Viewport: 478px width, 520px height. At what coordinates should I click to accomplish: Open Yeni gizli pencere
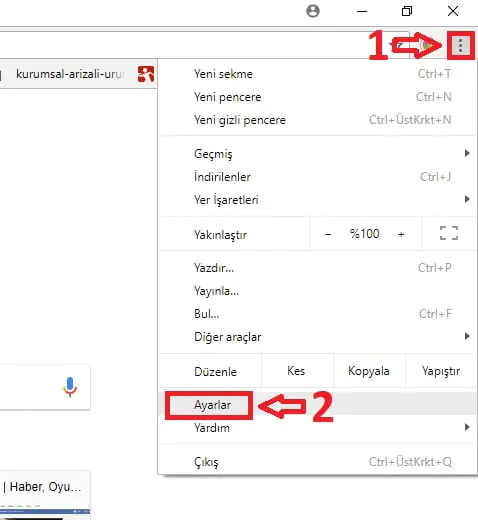[318, 120]
